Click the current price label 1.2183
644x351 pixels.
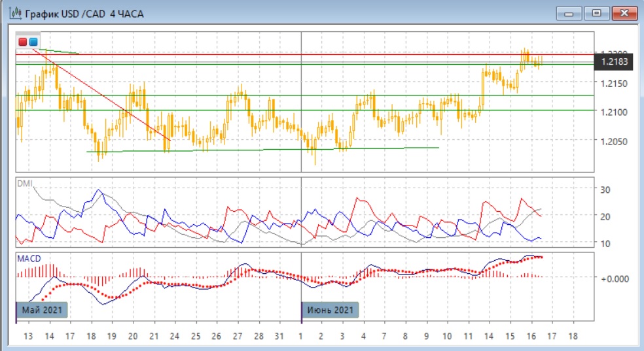pyautogui.click(x=615, y=62)
